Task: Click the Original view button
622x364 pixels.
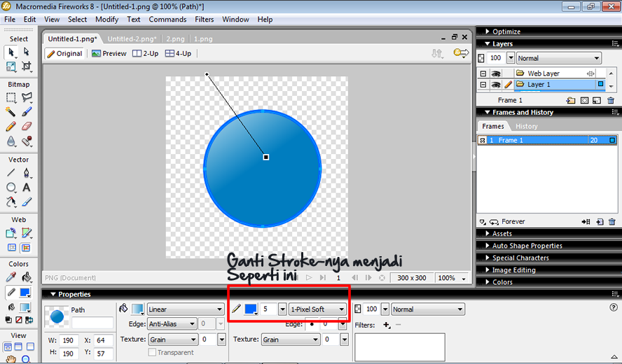Action: pos(64,53)
